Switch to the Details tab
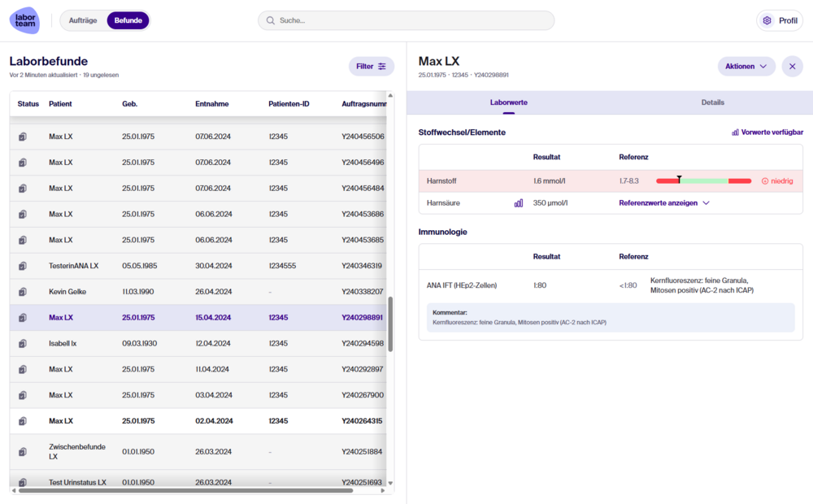Image resolution: width=813 pixels, height=504 pixels. (x=712, y=102)
